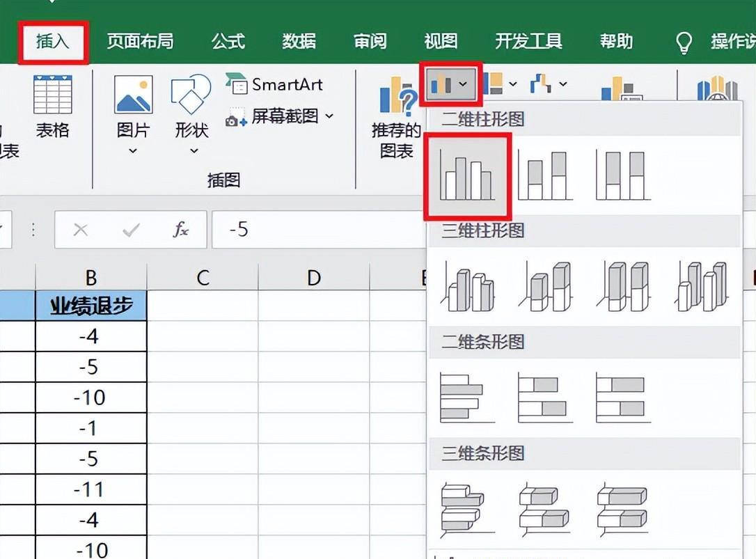The width and height of the screenshot is (756, 559).
Task: Choose the 3D clustered column chart
Action: pyautogui.click(x=467, y=287)
